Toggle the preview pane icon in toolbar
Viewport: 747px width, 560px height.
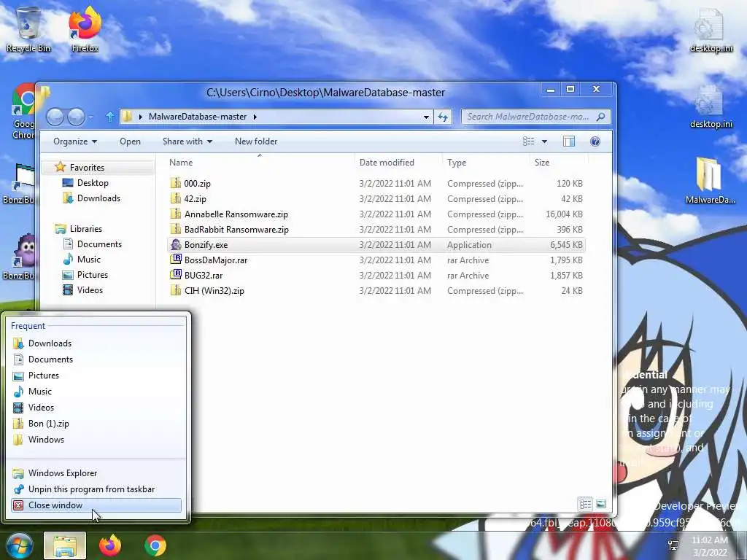coord(569,141)
